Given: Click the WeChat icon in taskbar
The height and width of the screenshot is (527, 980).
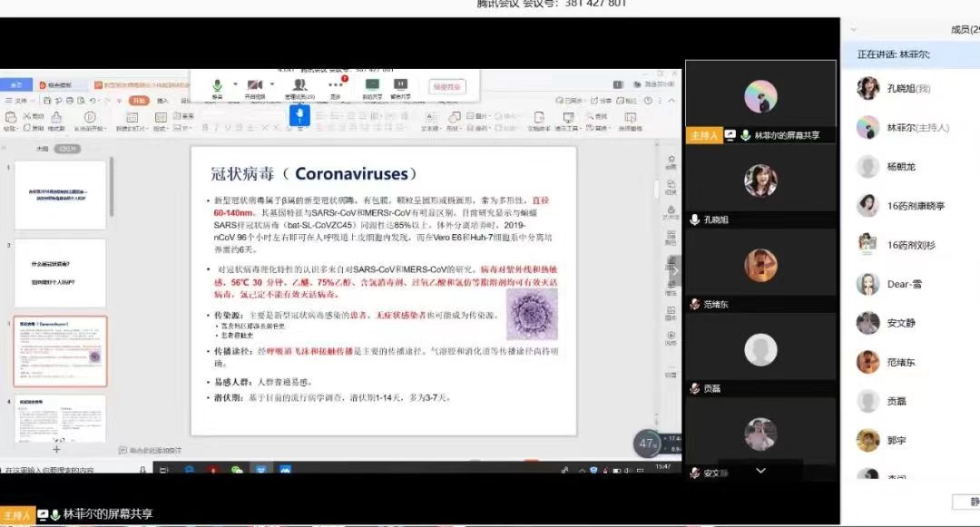Looking at the screenshot, I should [237, 470].
